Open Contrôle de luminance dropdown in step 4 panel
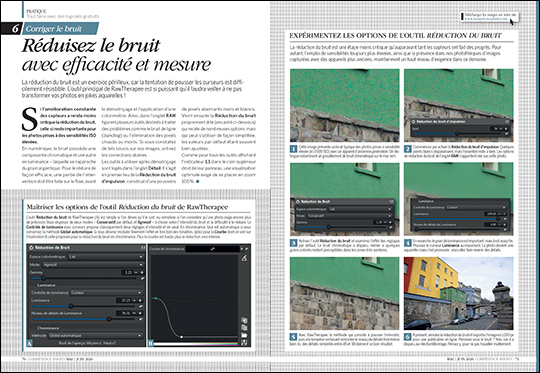This screenshot has width=540, height=373. (x=476, y=207)
